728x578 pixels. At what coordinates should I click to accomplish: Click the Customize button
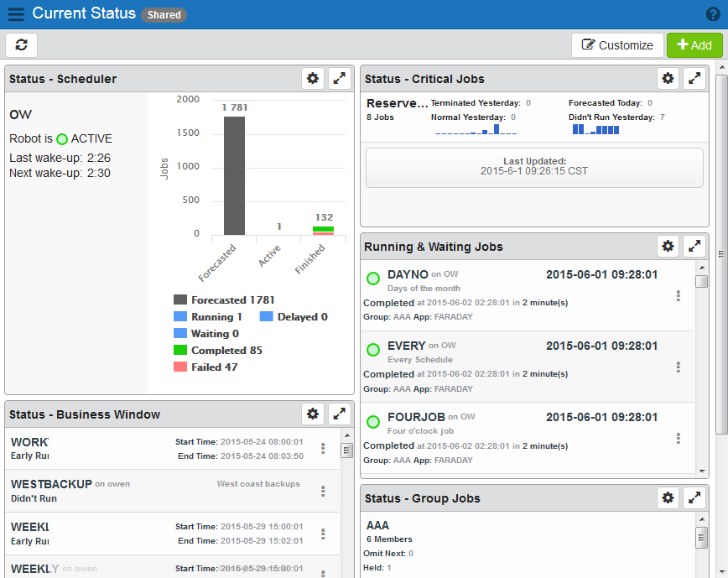point(617,45)
